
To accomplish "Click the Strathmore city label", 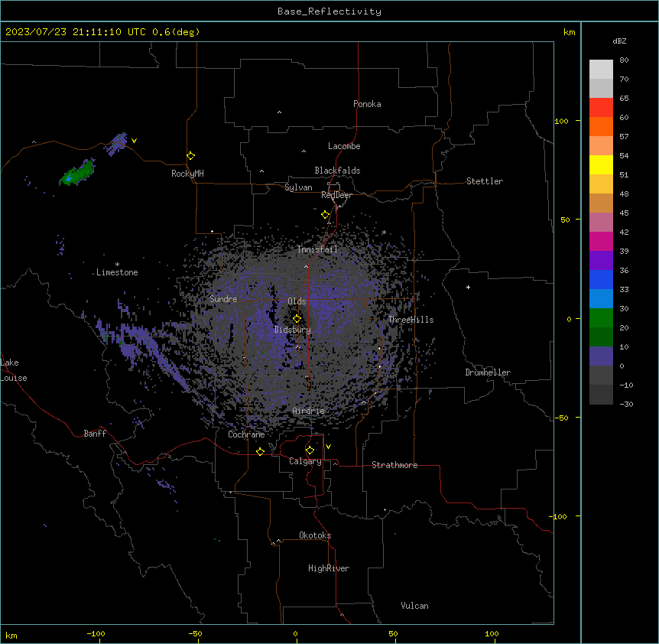I will pos(394,465).
